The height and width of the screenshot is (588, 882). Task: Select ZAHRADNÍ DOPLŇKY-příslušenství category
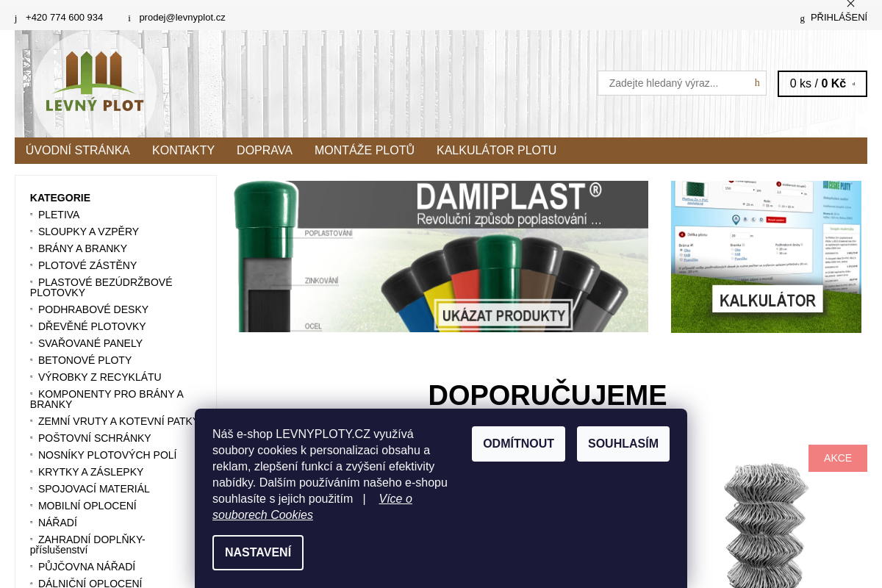87,545
